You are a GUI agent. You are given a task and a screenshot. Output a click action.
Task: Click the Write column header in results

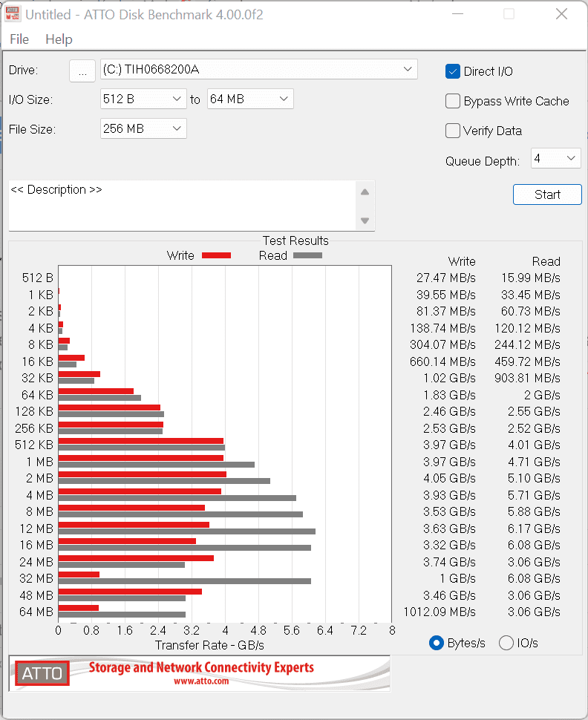[x=462, y=261]
